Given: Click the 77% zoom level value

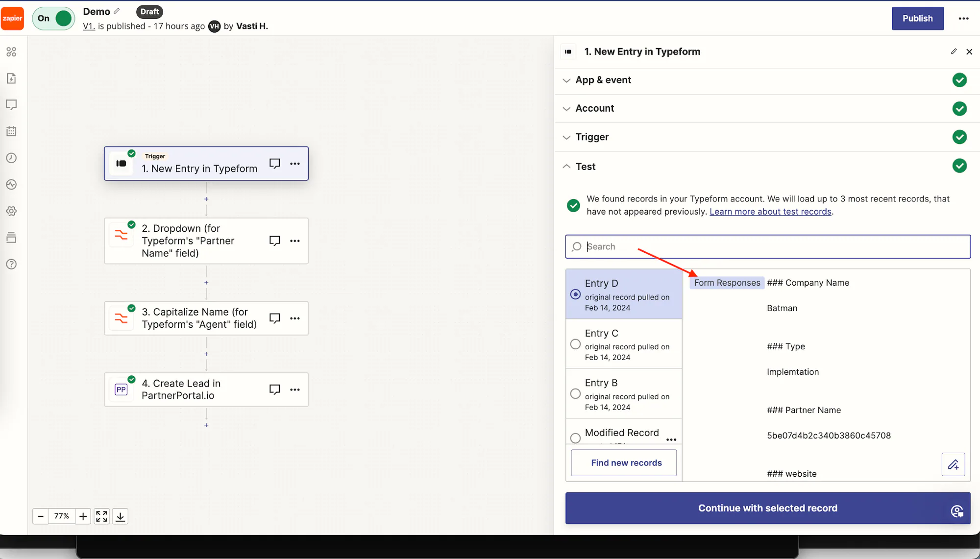Looking at the screenshot, I should point(62,516).
